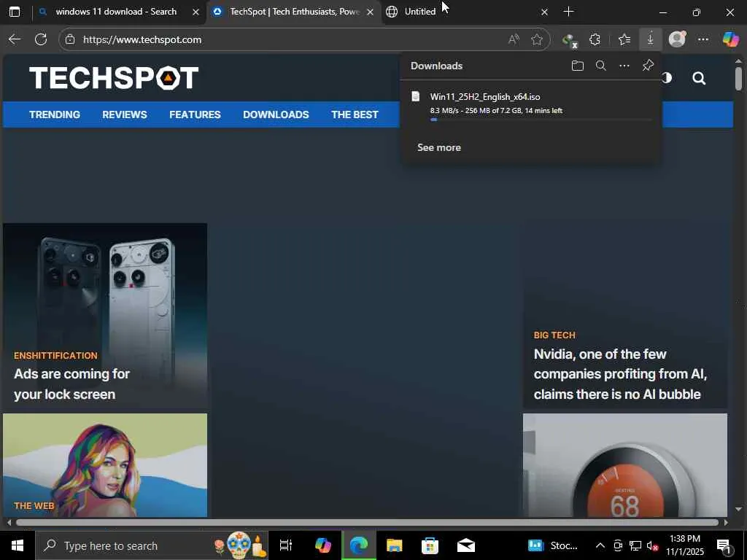
Task: Open the Mail app on the taskbar
Action: tap(465, 545)
